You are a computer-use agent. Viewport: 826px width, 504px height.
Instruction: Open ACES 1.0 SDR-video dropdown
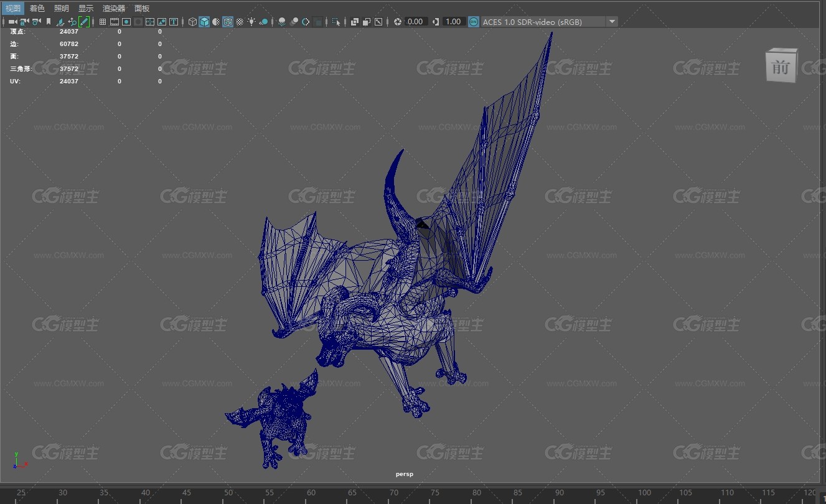(x=549, y=22)
